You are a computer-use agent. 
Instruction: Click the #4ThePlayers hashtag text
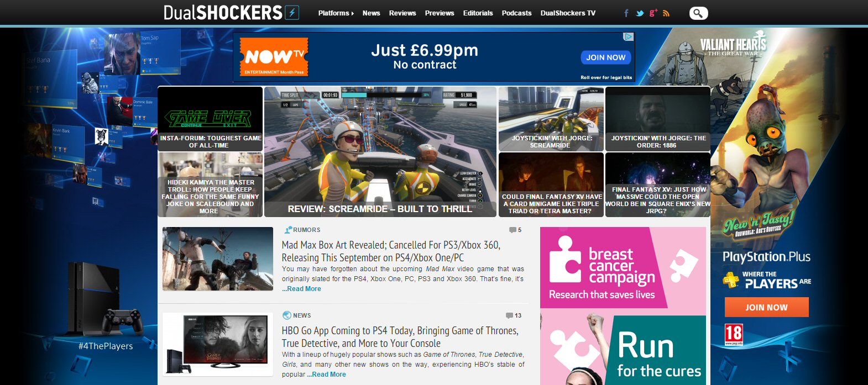point(106,346)
